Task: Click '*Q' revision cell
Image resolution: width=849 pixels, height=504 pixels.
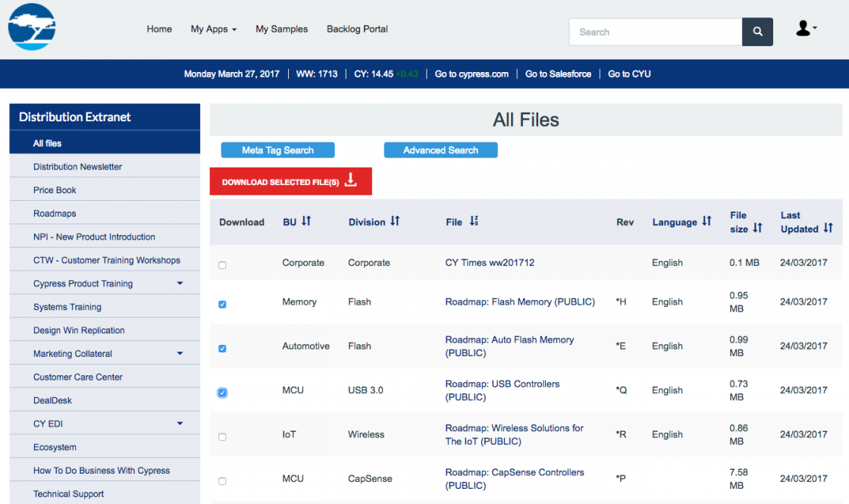Action: (621, 390)
